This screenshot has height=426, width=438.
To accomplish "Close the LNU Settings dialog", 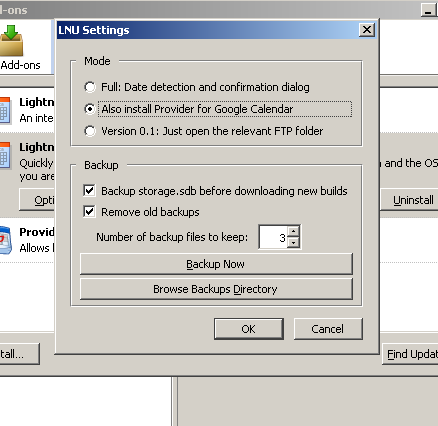I will [367, 30].
